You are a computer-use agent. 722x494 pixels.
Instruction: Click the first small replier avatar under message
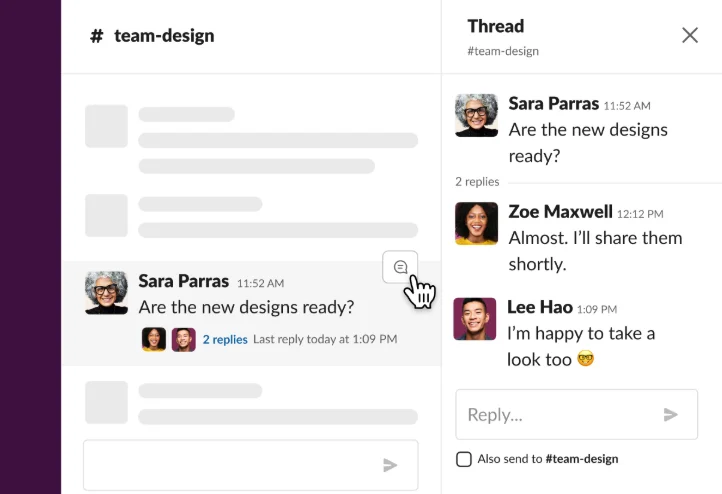coord(153,339)
